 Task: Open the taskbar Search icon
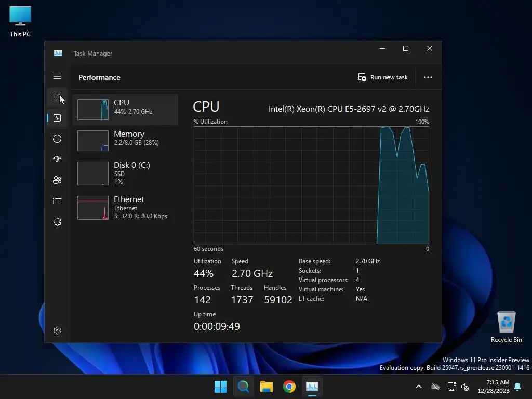point(243,387)
